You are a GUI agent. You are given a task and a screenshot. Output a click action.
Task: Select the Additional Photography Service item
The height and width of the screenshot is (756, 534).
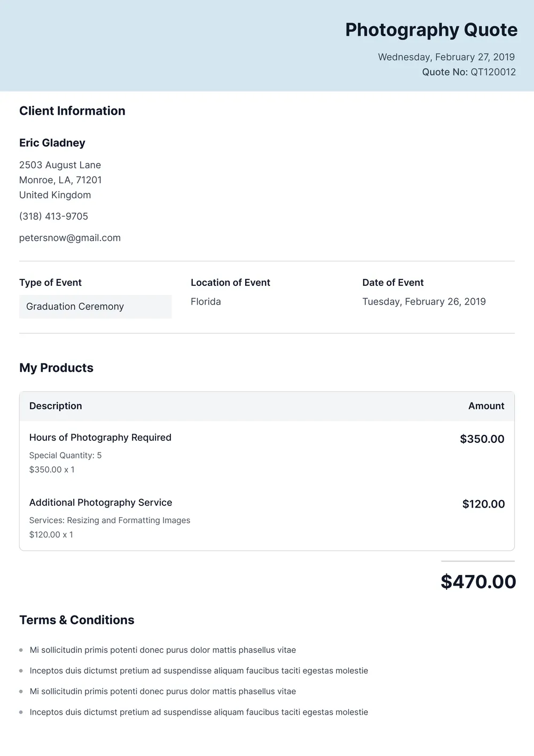100,503
